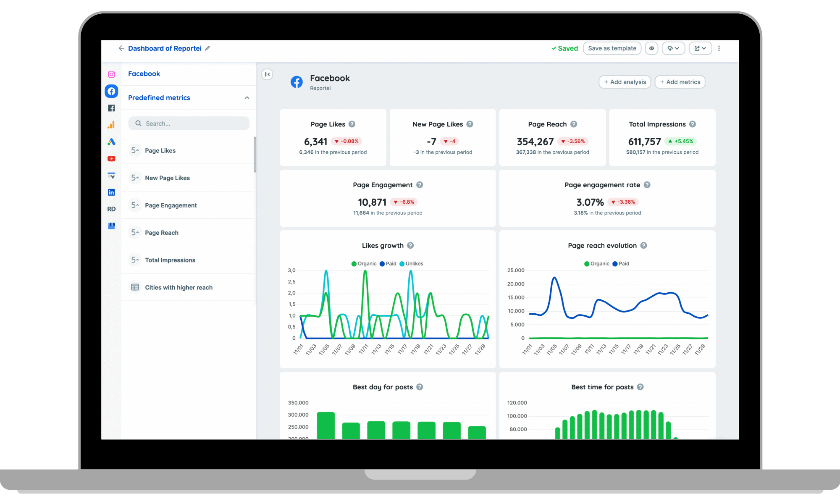Expand the share/export dropdown in toolbar
This screenshot has width=840, height=504.
click(x=699, y=48)
